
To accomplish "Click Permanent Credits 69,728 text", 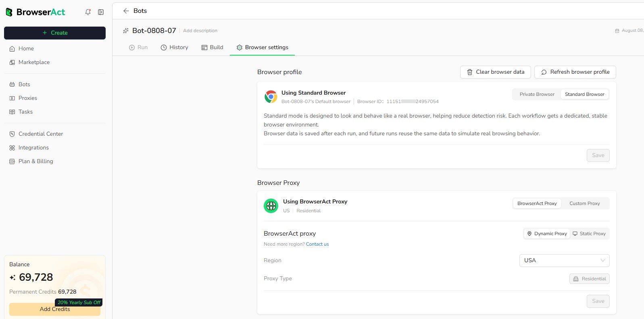I will pyautogui.click(x=43, y=292).
